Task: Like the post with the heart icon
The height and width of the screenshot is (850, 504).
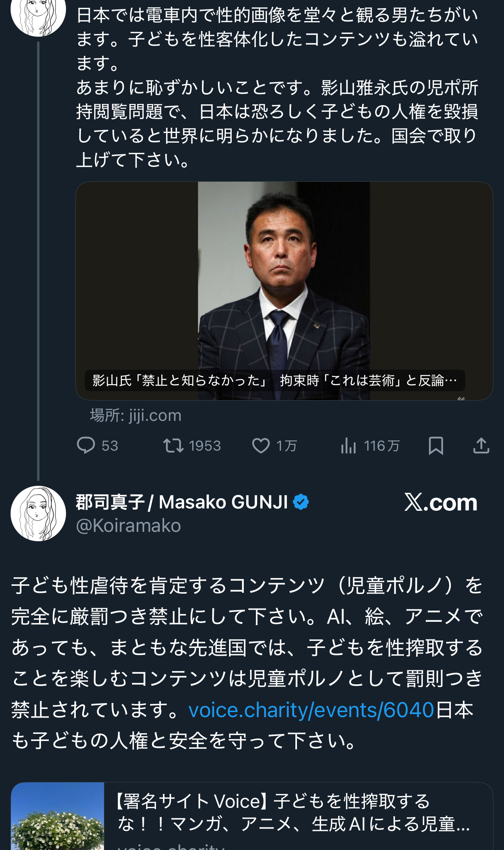Action: 261,446
